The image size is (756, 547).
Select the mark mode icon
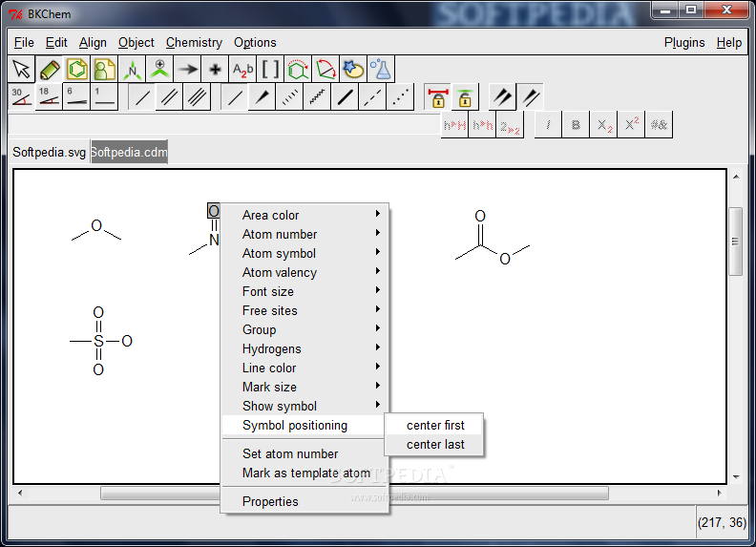(159, 70)
